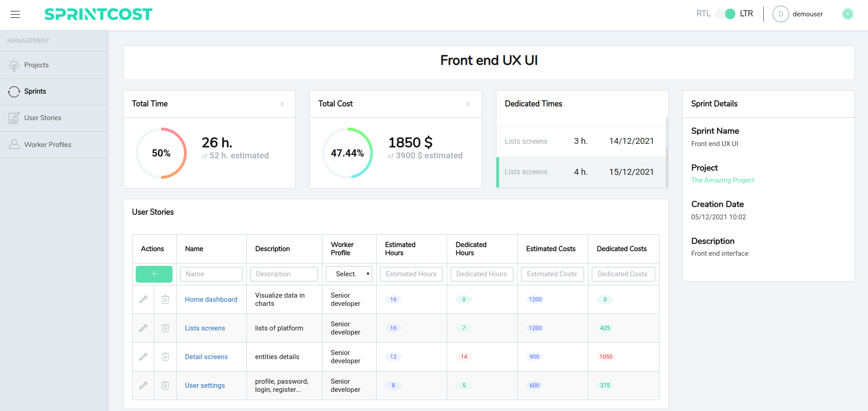868x411 pixels.
Task: Click the demouser avatar icon
Action: coord(780,14)
